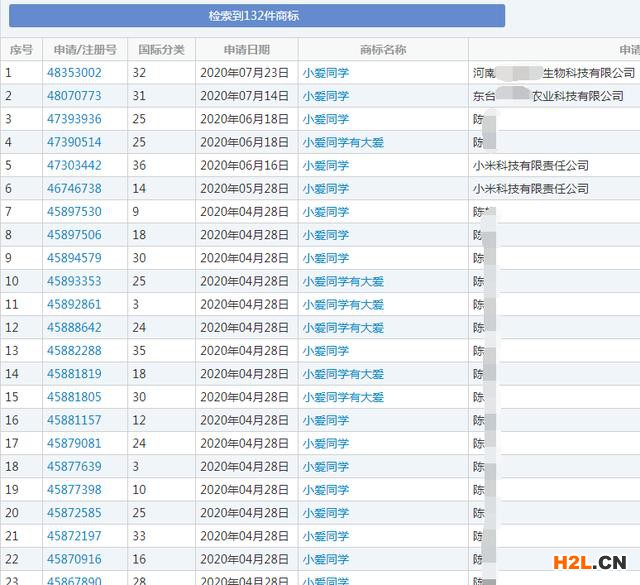Open 小爱同学 trademark in row 2
640x585 pixels.
coord(326,96)
